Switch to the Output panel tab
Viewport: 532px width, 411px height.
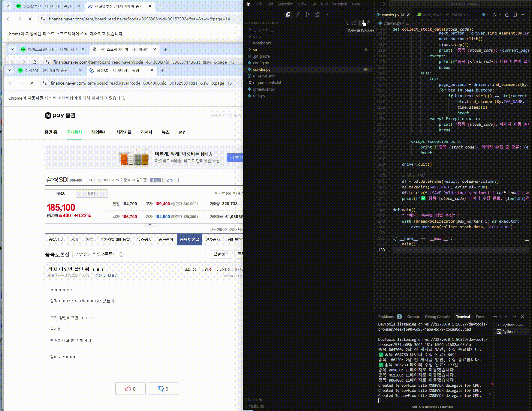pyautogui.click(x=413, y=316)
